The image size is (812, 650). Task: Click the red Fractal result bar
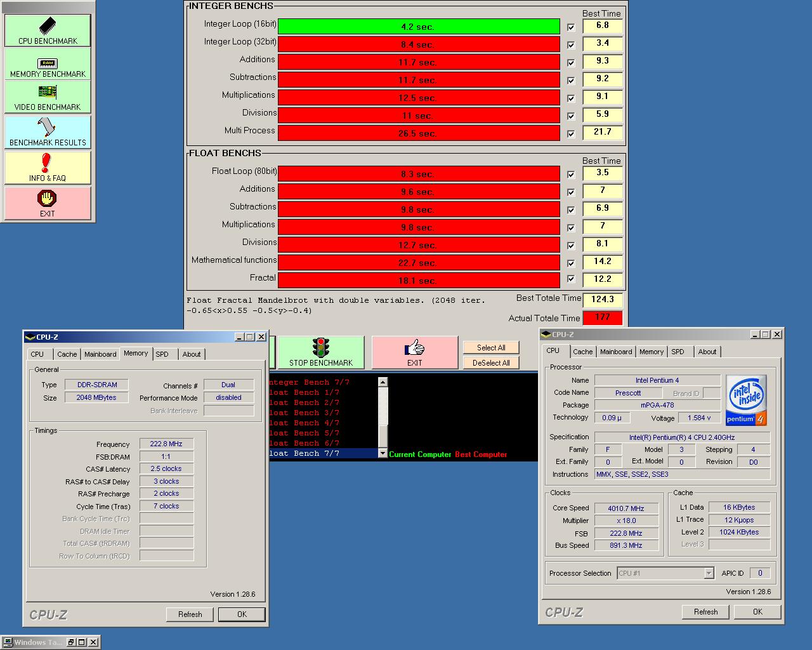[x=419, y=281]
